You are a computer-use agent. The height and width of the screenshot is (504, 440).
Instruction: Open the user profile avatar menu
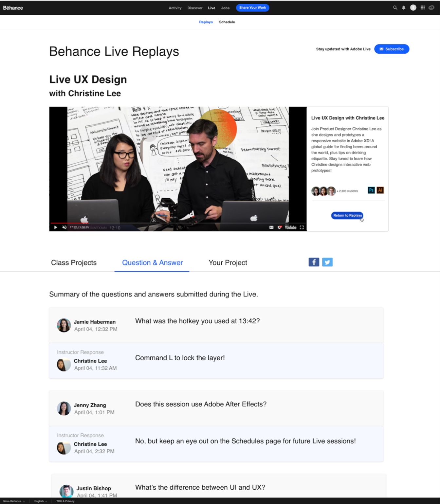tap(413, 8)
